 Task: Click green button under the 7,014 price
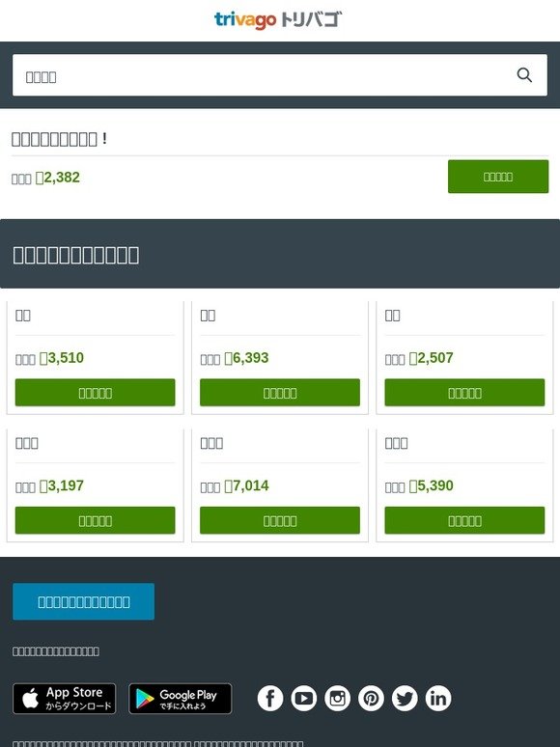coord(280,520)
